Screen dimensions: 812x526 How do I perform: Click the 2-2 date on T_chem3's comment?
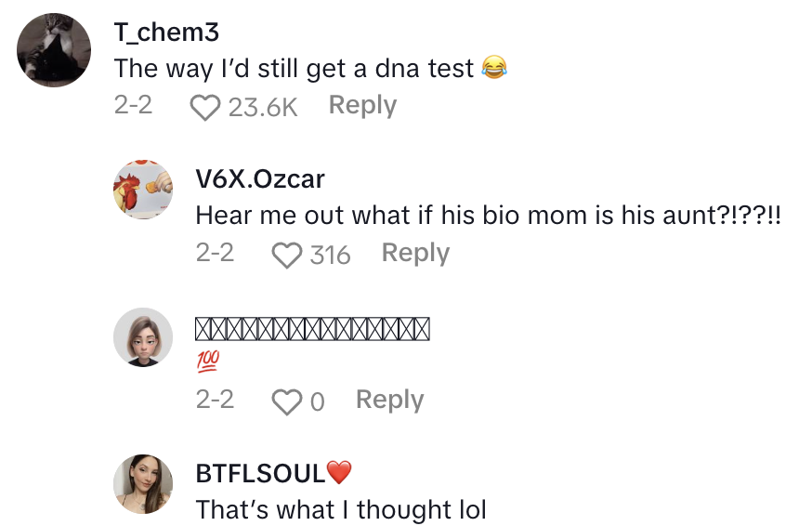click(x=133, y=106)
